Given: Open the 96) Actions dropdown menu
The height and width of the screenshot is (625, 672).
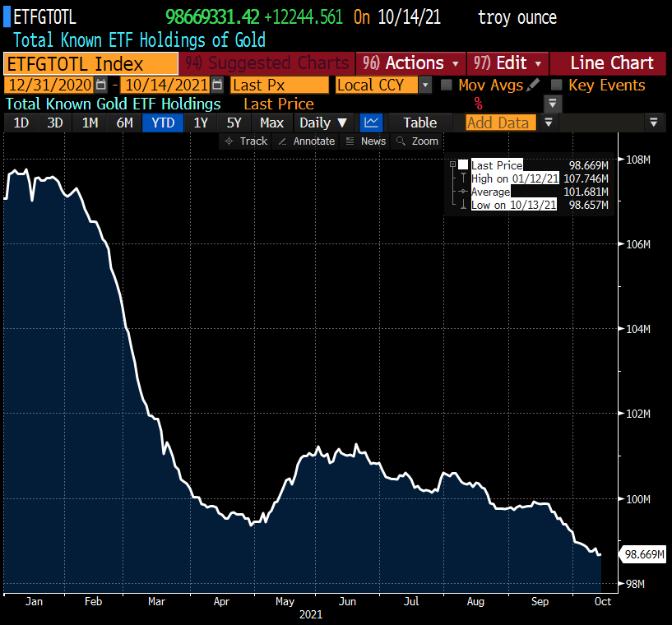Looking at the screenshot, I should pos(410,63).
